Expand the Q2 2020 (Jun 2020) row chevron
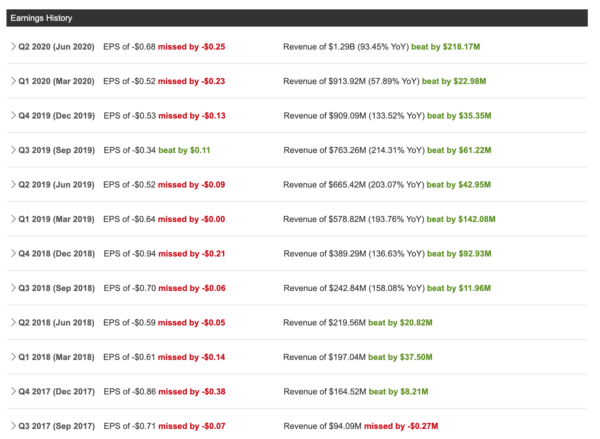This screenshot has height=439, width=600. click(13, 47)
